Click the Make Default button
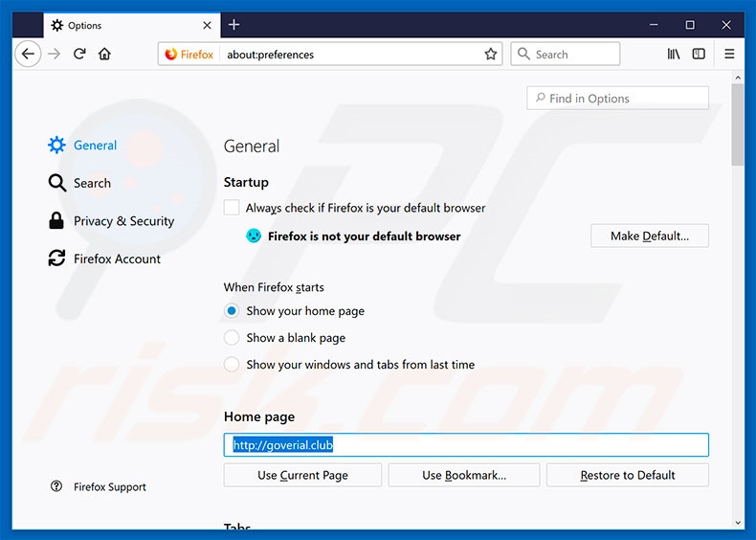This screenshot has width=756, height=540. pyautogui.click(x=650, y=236)
